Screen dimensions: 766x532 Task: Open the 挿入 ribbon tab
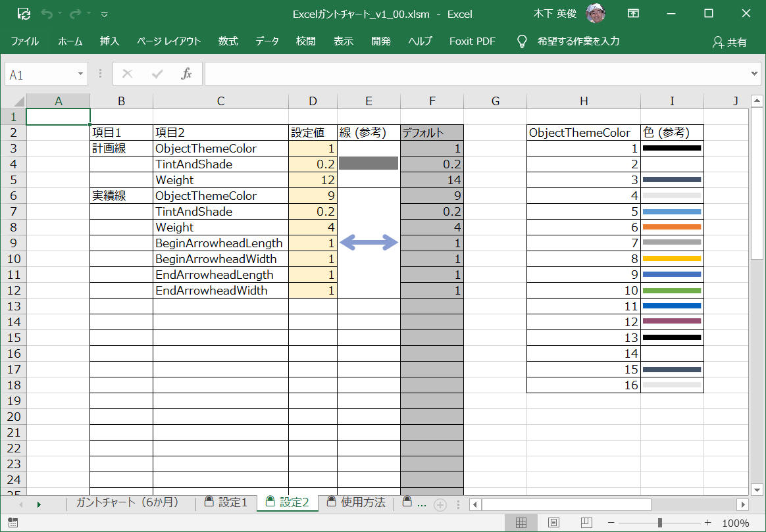point(109,41)
